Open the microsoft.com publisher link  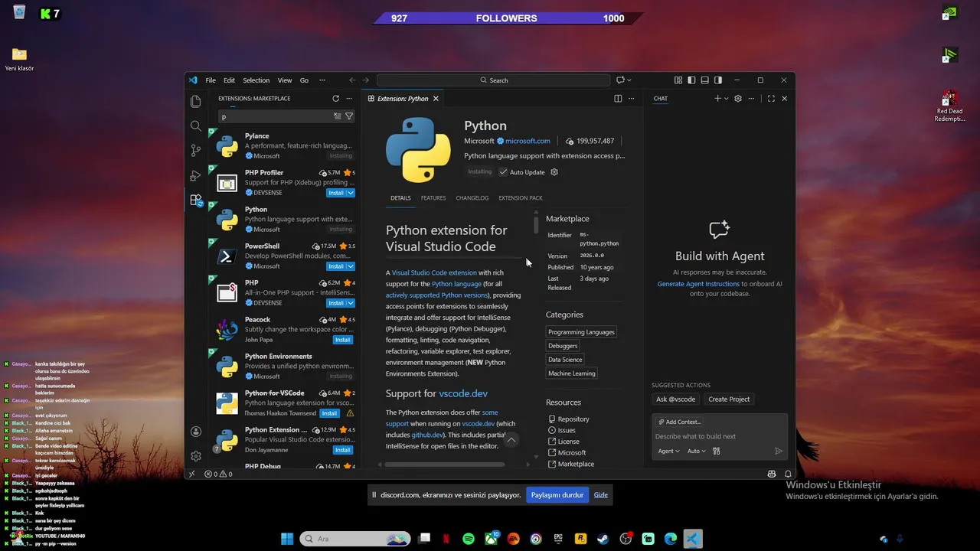click(528, 141)
